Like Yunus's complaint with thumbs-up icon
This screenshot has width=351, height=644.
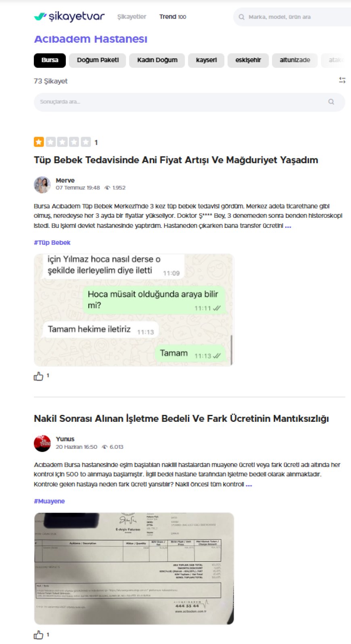[x=38, y=635]
